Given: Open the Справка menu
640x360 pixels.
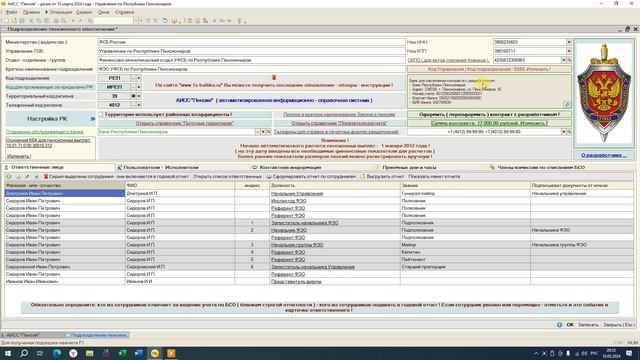Looking at the screenshot, I should [124, 12].
